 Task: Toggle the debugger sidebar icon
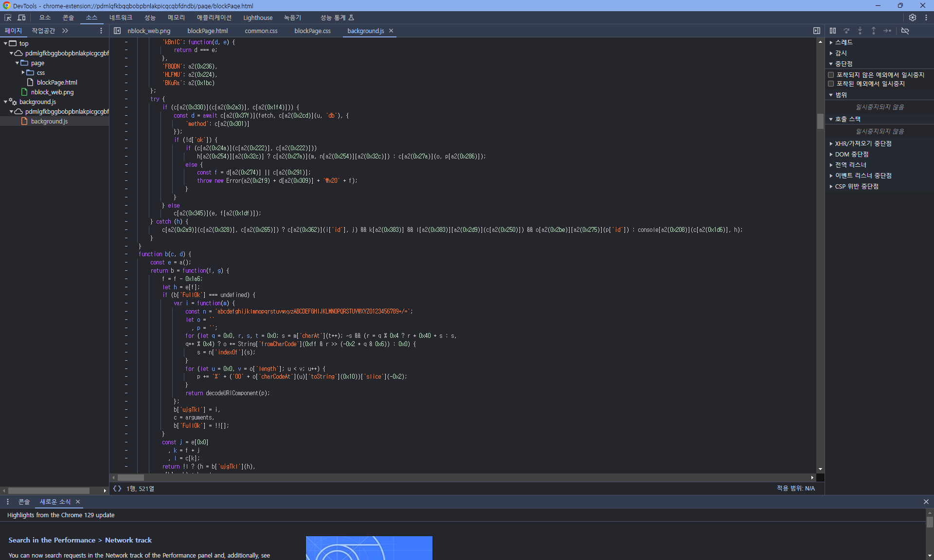coord(817,31)
